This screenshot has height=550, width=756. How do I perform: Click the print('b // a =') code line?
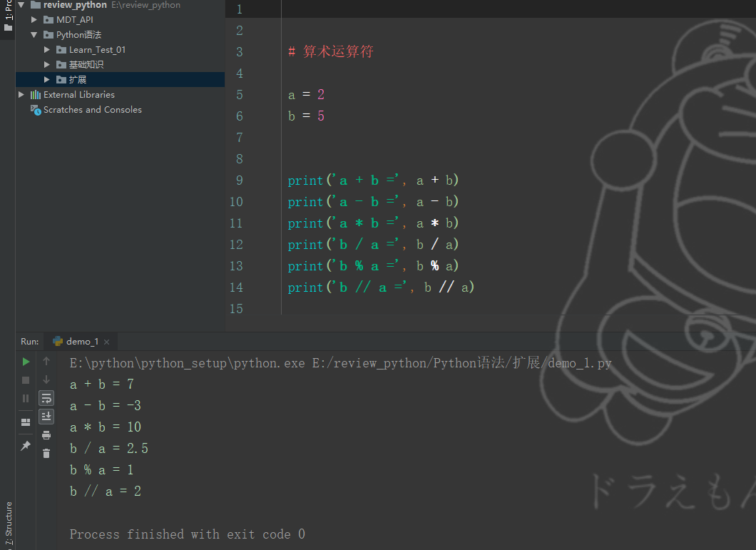(x=381, y=287)
